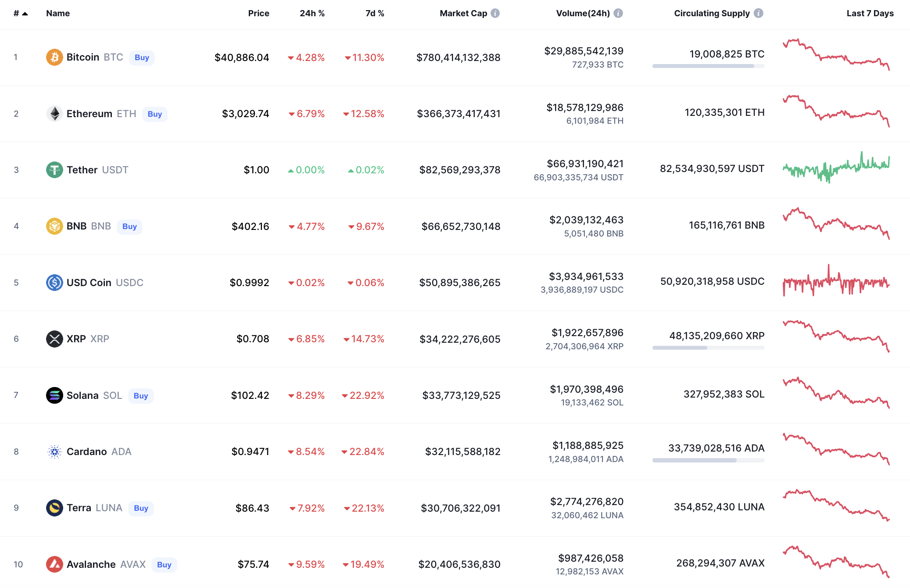Click the Ethereum diamond logo icon
This screenshot has height=588, width=910.
[x=54, y=114]
